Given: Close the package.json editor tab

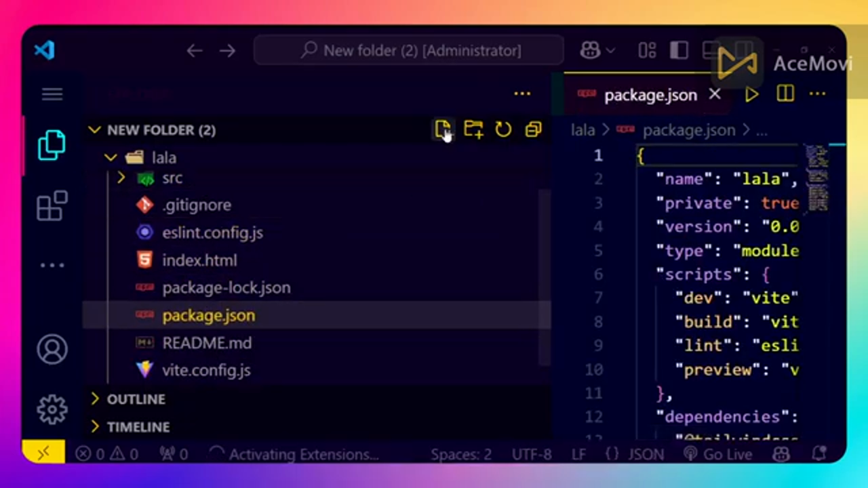Looking at the screenshot, I should pyautogui.click(x=715, y=95).
